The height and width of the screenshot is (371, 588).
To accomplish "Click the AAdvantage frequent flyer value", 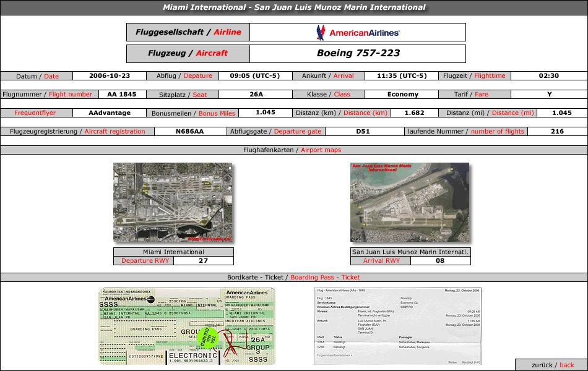I will 110,113.
